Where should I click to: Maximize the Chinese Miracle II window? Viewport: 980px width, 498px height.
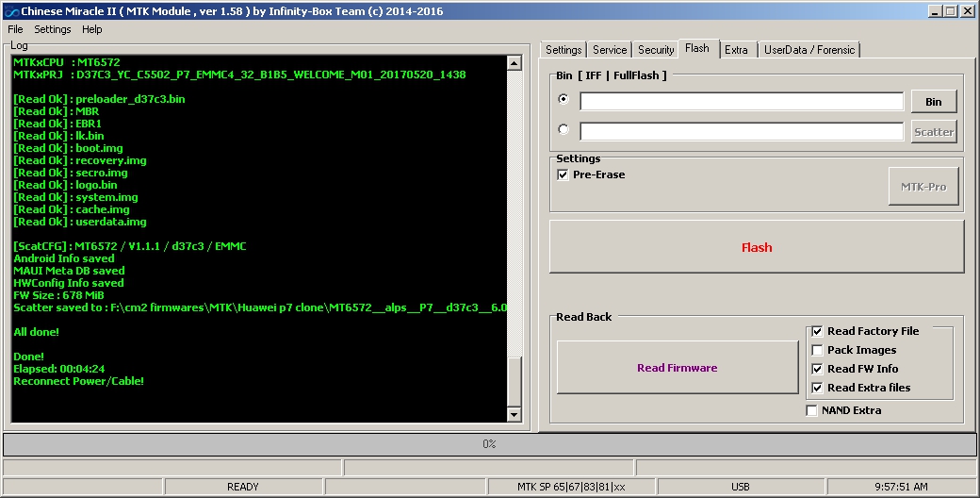[x=951, y=11]
